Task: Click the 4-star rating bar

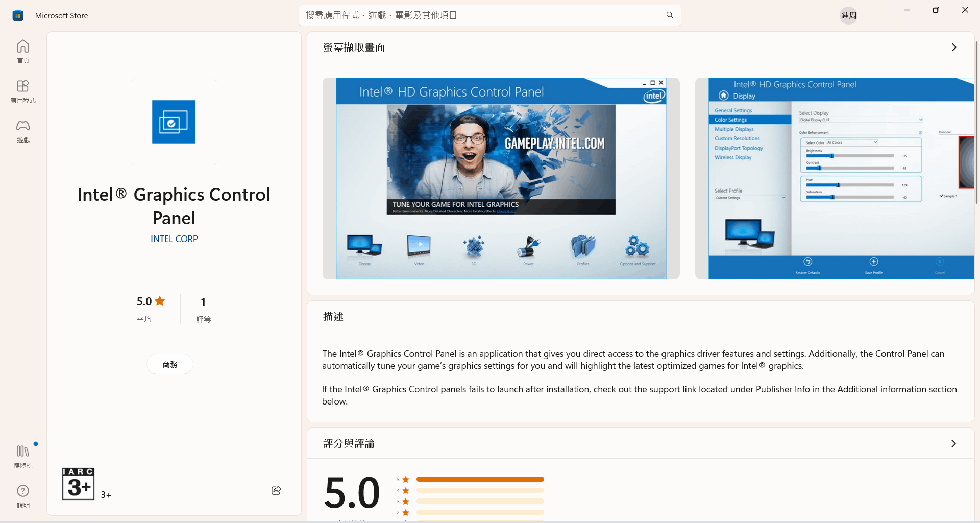Action: 480,490
